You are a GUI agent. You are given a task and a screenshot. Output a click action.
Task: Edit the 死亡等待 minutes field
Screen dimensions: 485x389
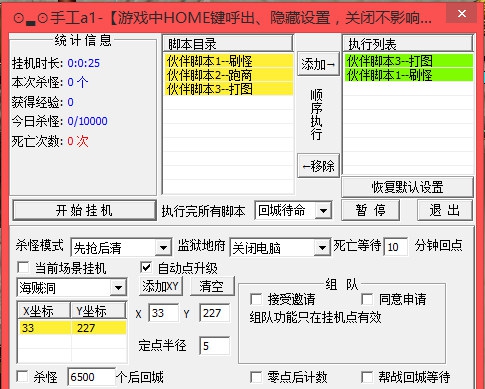point(396,247)
